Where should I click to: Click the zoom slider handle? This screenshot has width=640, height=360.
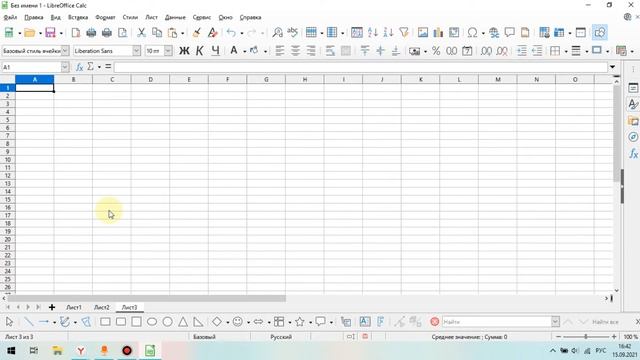point(586,337)
